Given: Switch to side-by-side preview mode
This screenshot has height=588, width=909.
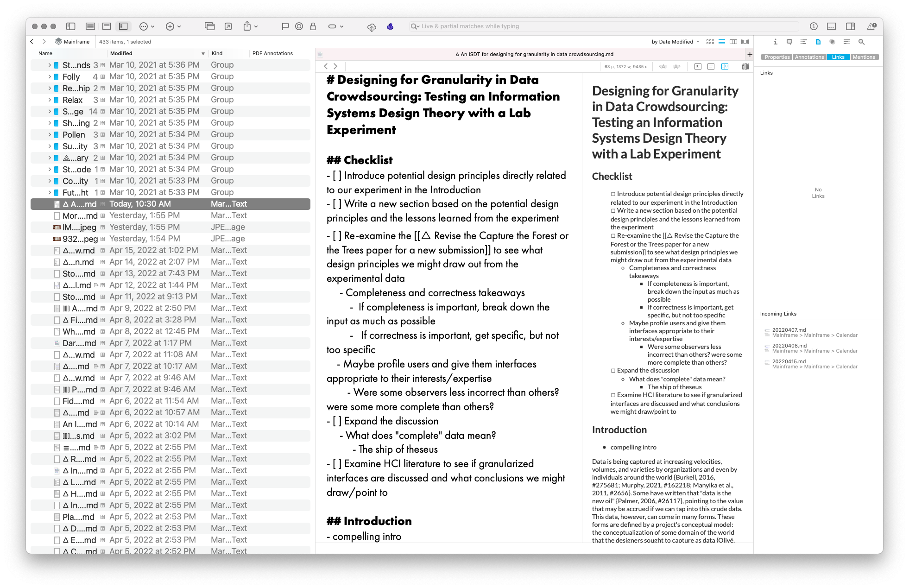Looking at the screenshot, I should [x=725, y=67].
